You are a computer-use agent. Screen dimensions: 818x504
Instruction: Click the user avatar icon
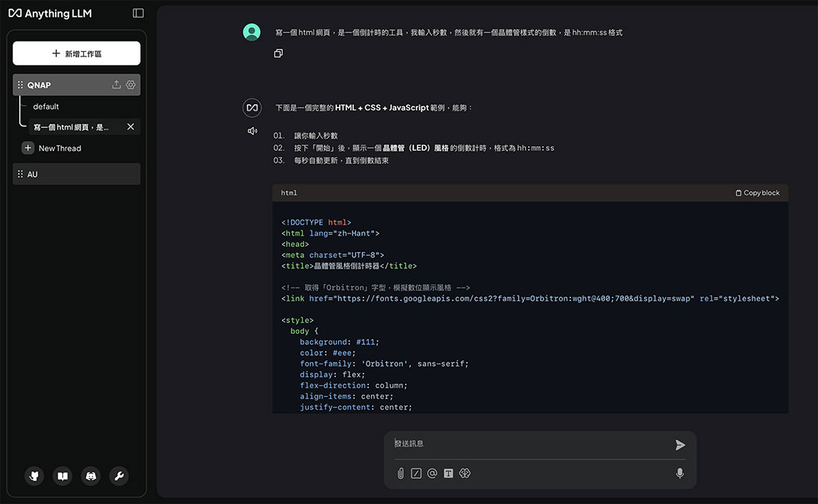pos(252,33)
